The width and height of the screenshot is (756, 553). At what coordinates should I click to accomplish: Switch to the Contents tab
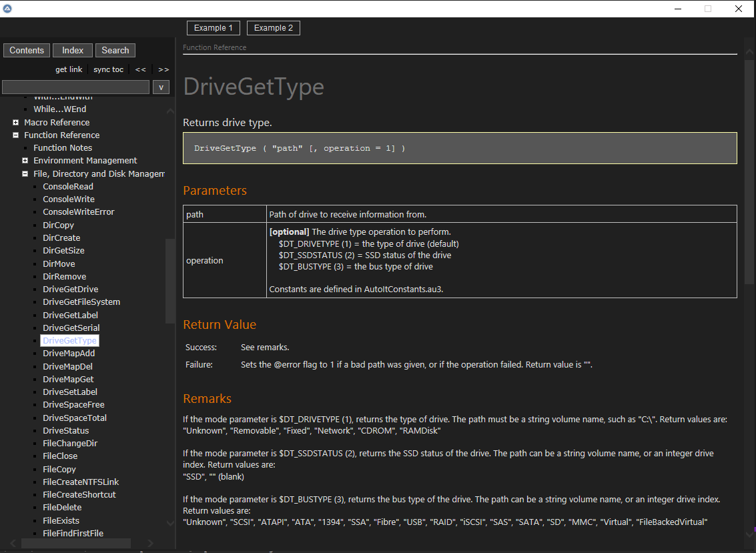[27, 51]
